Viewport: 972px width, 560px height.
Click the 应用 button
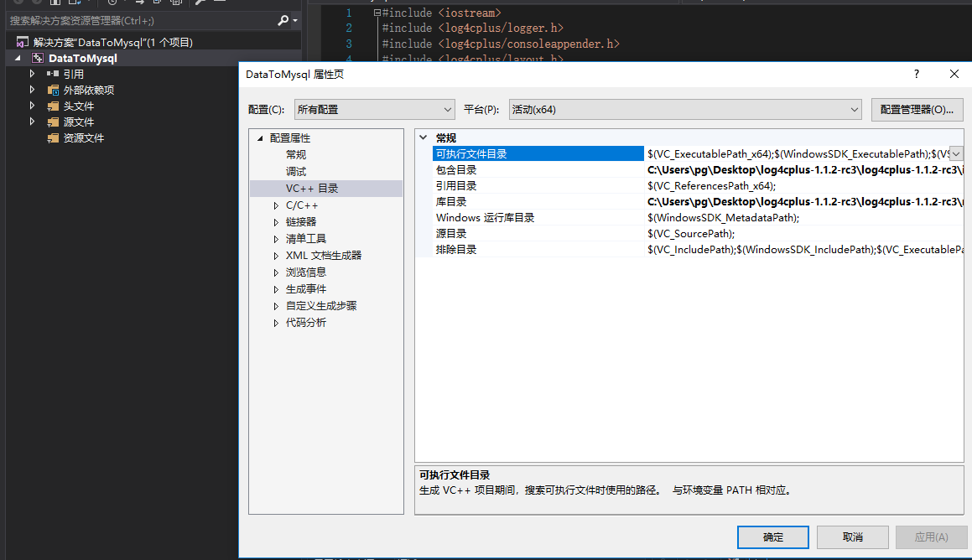(931, 537)
